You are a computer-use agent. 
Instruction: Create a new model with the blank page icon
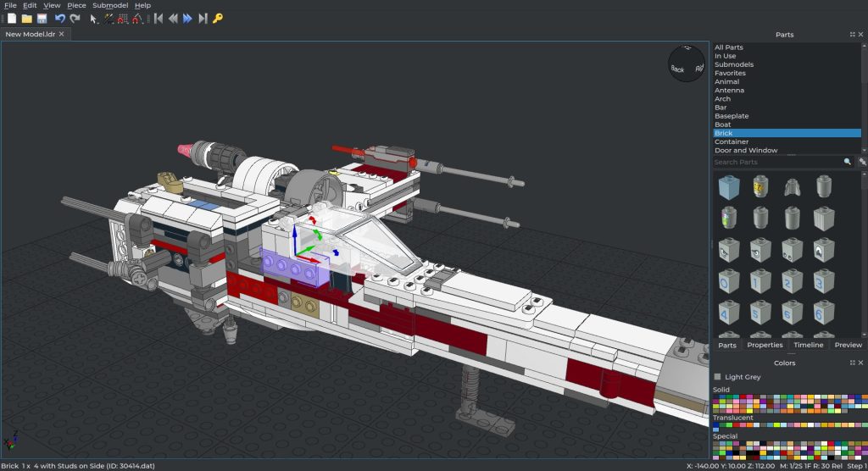click(12, 19)
